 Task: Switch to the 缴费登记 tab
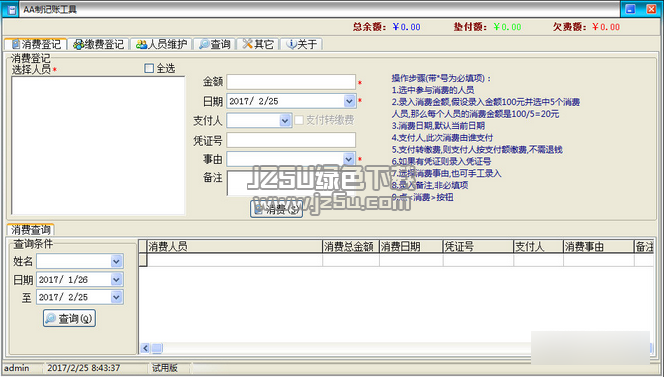tap(98, 44)
